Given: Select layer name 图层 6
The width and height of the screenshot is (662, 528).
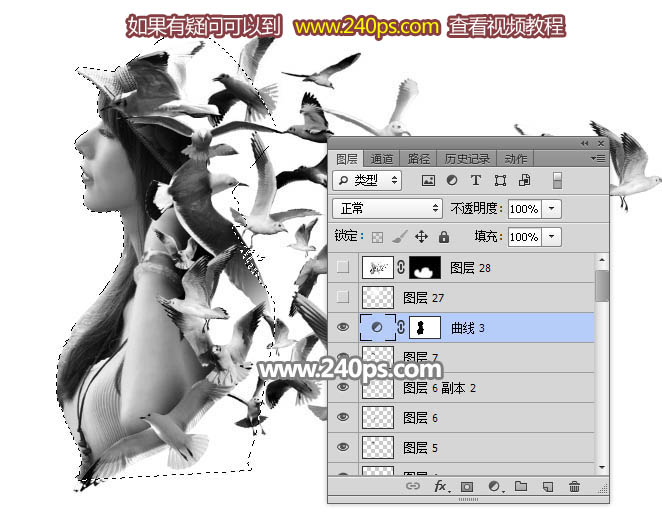Looking at the screenshot, I should pos(420,418).
